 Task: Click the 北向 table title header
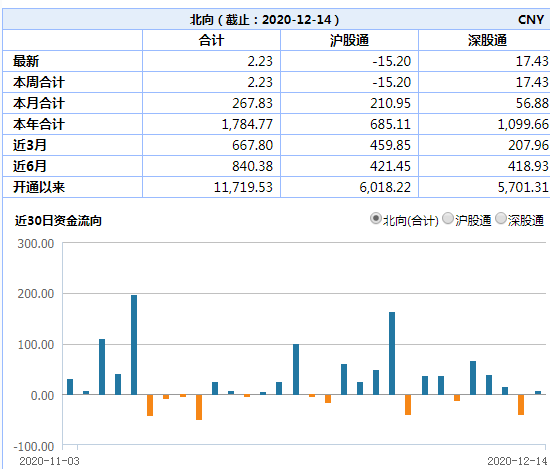pos(264,20)
